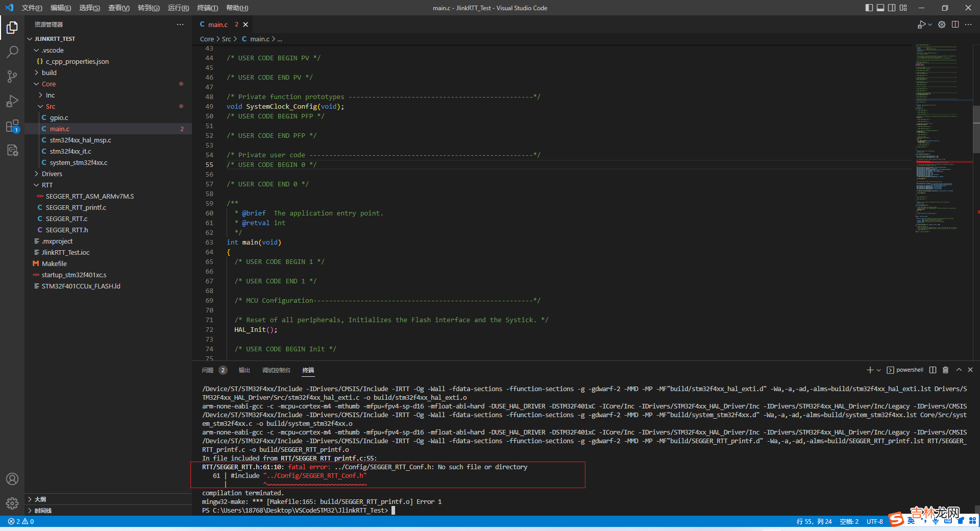The width and height of the screenshot is (980, 531).
Task: Switch to the 调试控制台 tab
Action: pyautogui.click(x=276, y=370)
